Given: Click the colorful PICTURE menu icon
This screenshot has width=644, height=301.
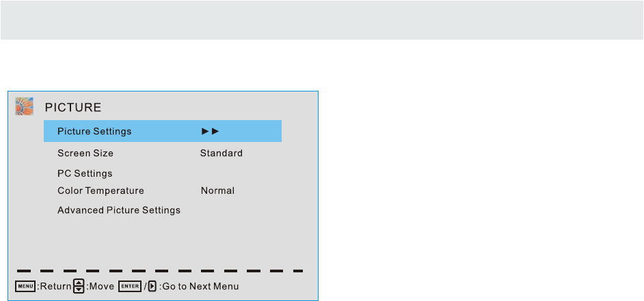Looking at the screenshot, I should (x=25, y=106).
